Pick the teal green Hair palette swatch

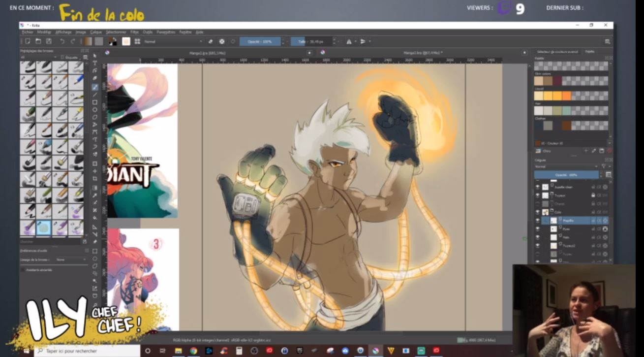click(x=567, y=111)
